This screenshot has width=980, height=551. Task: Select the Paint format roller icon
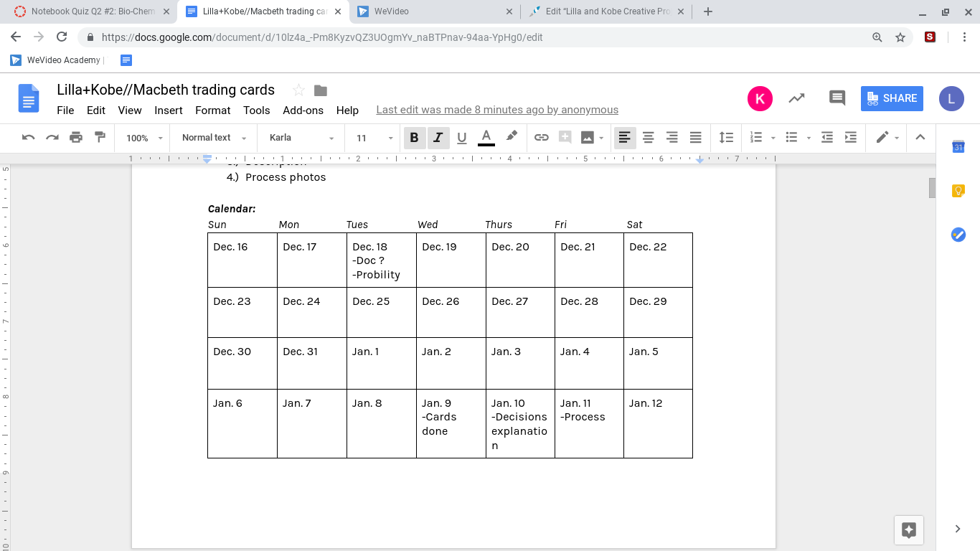point(100,138)
